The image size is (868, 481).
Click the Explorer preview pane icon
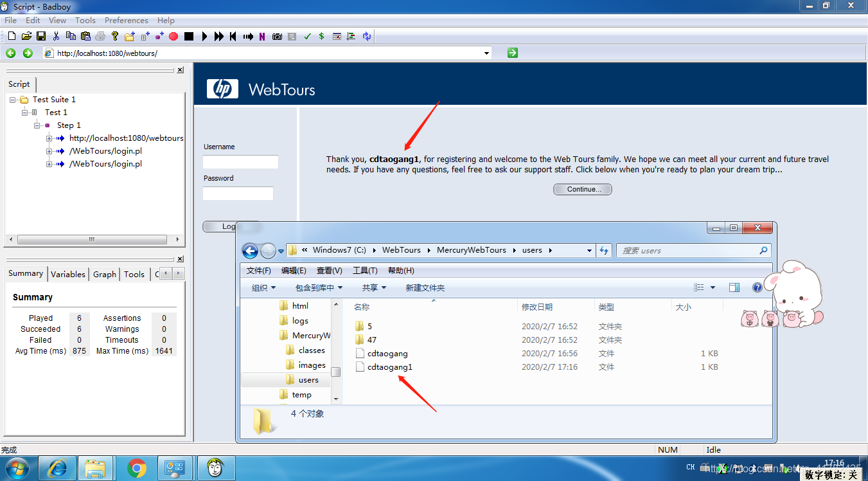pyautogui.click(x=734, y=287)
